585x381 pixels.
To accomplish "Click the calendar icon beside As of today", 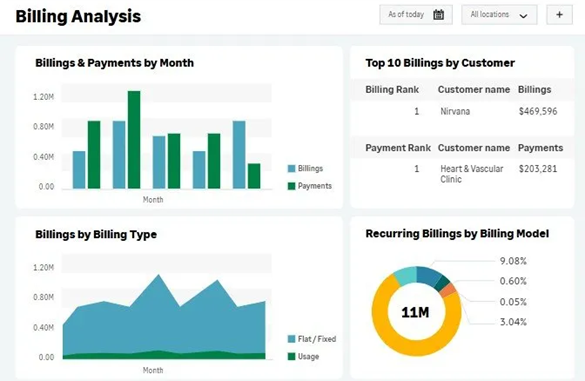I will (x=438, y=15).
